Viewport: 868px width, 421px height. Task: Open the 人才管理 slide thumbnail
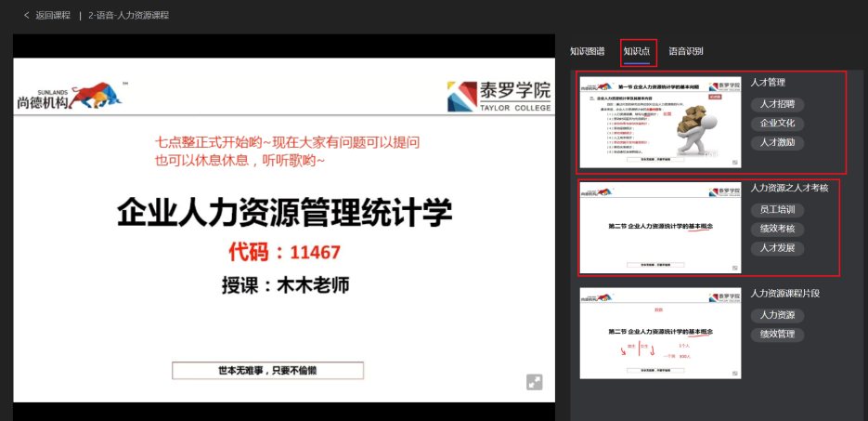click(x=660, y=122)
